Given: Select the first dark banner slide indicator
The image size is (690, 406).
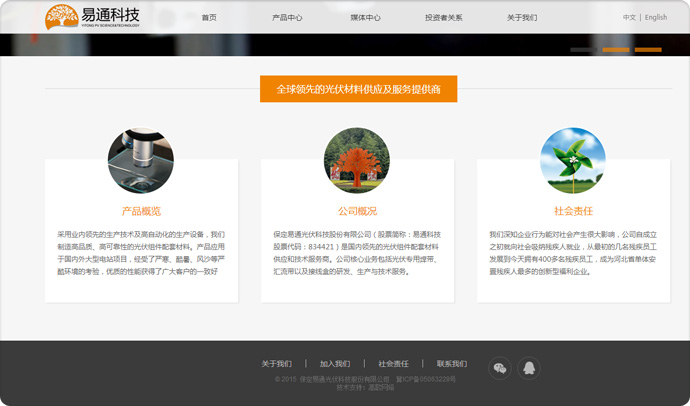Looking at the screenshot, I should coord(584,50).
